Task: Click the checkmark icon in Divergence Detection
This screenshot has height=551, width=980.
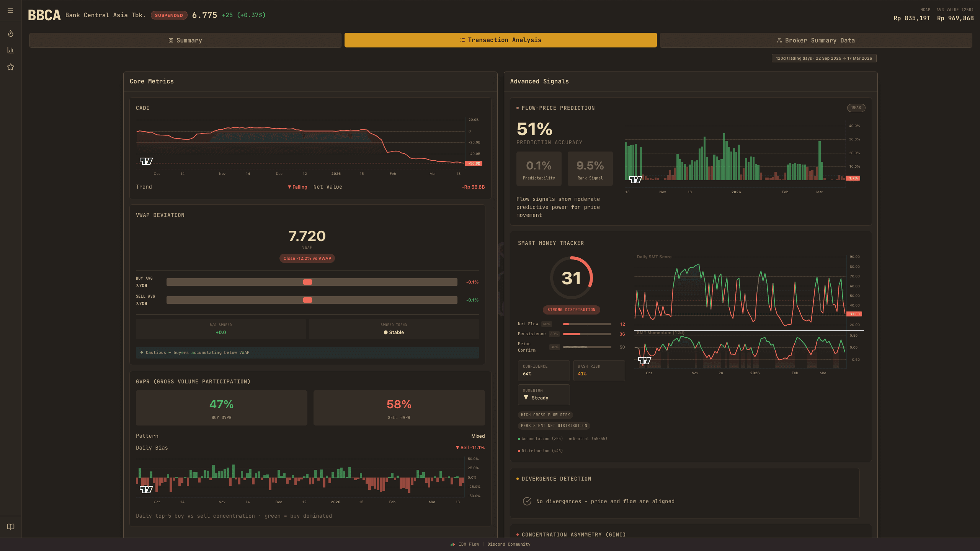Action: 528,501
